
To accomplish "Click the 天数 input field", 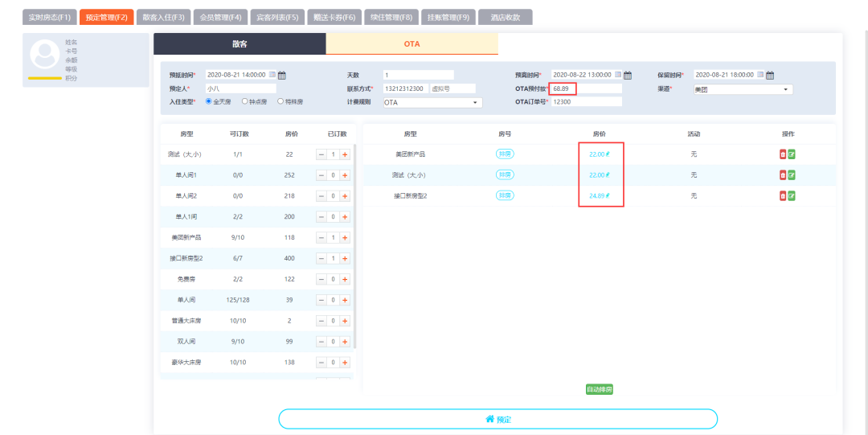I will pyautogui.click(x=418, y=75).
